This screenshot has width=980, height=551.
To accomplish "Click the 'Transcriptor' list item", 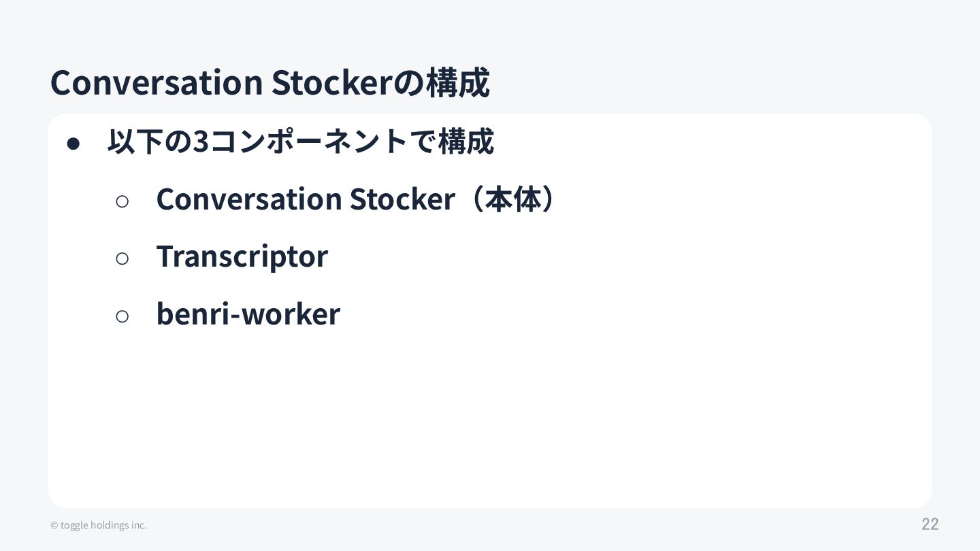I will 242,256.
